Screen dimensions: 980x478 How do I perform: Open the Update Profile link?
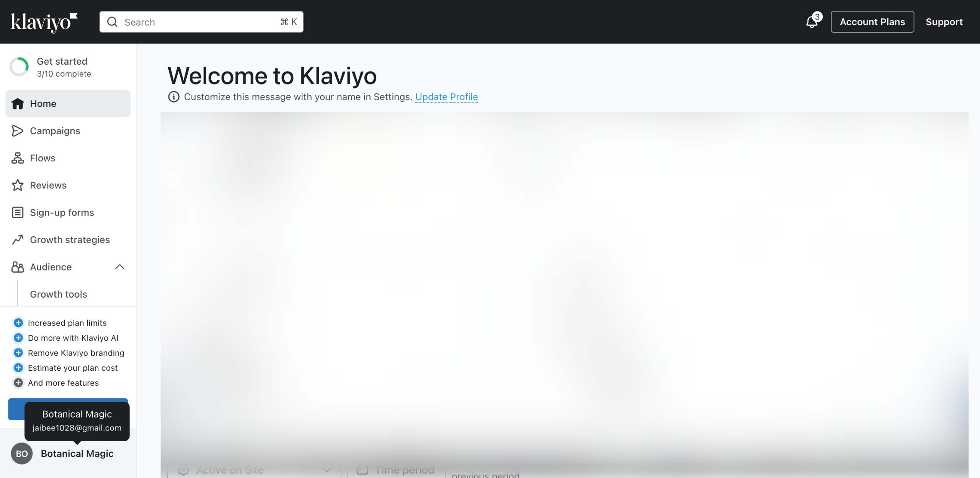coord(446,97)
